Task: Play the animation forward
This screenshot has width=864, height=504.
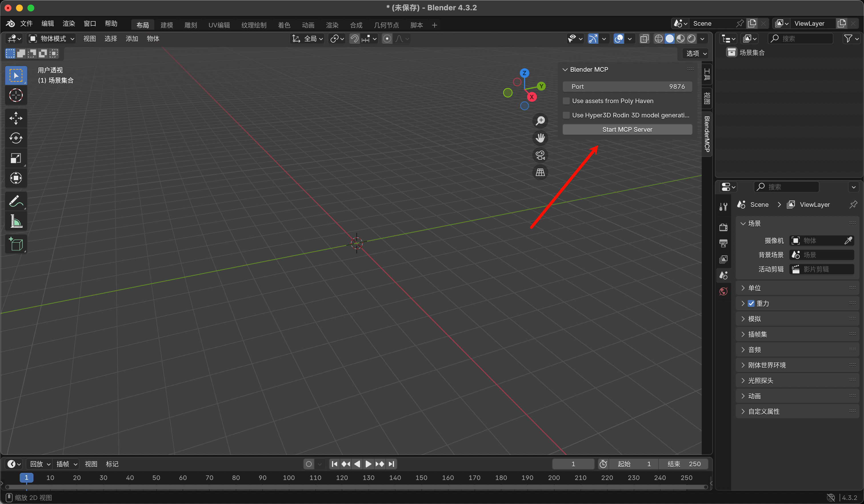Action: click(368, 464)
